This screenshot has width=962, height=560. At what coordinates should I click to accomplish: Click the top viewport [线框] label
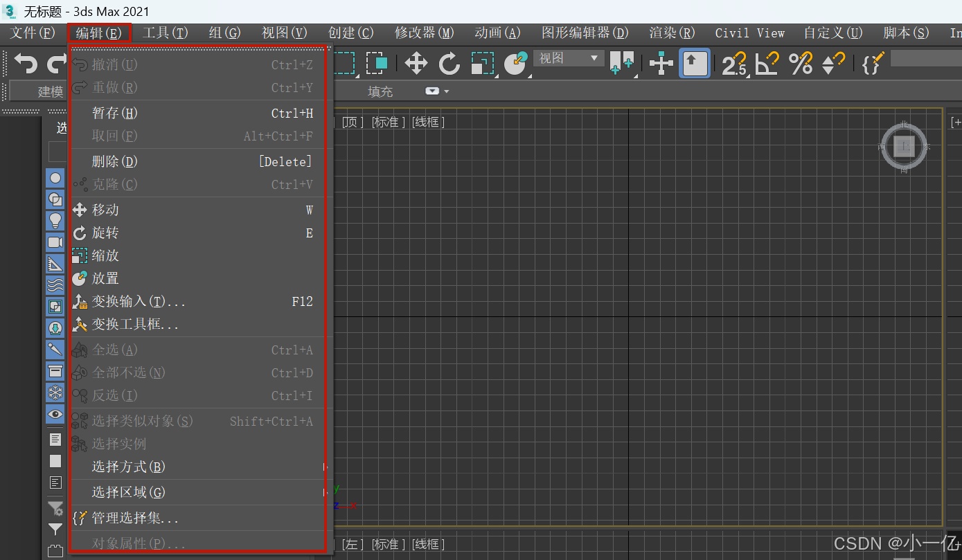tap(429, 122)
